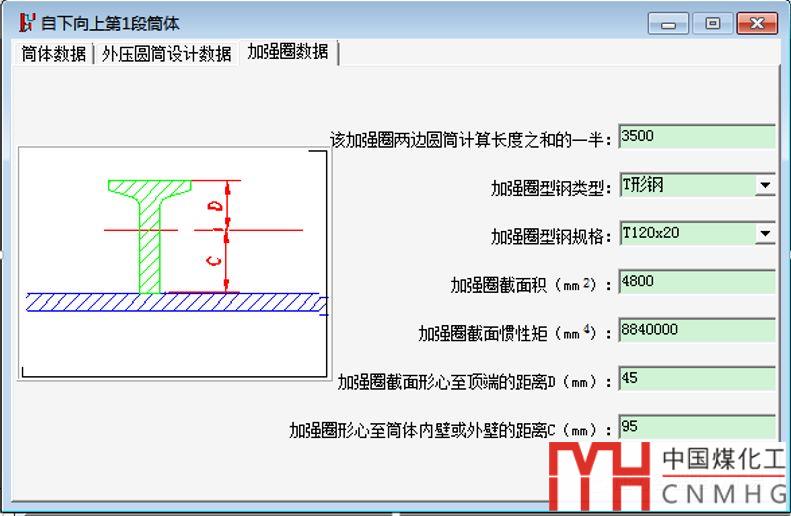This screenshot has width=791, height=516.
Task: Minimize the 自下向上第1段筒体 window
Action: pyautogui.click(x=668, y=23)
